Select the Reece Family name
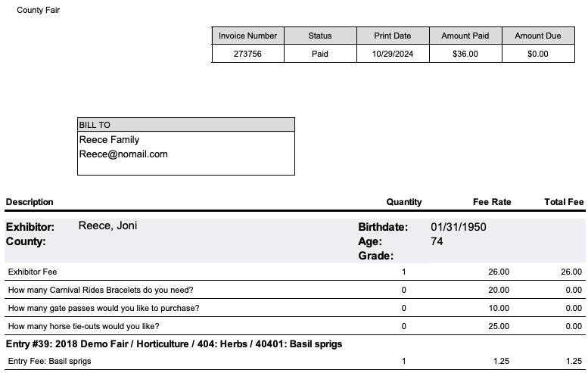 (x=109, y=140)
